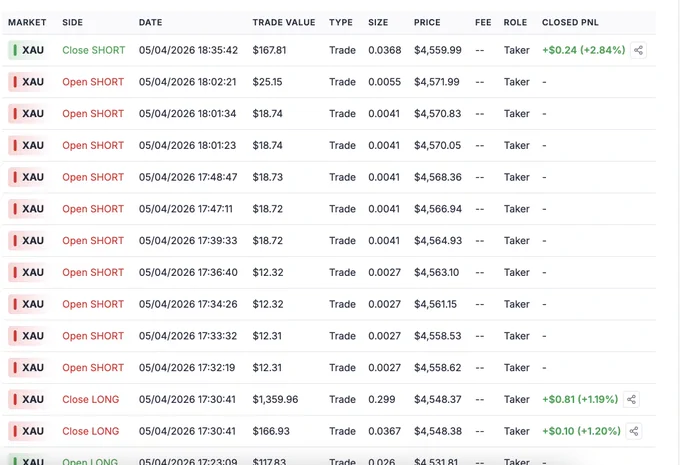Select date 05/04/2026 17:34:26
680x465 pixels.
coord(188,304)
